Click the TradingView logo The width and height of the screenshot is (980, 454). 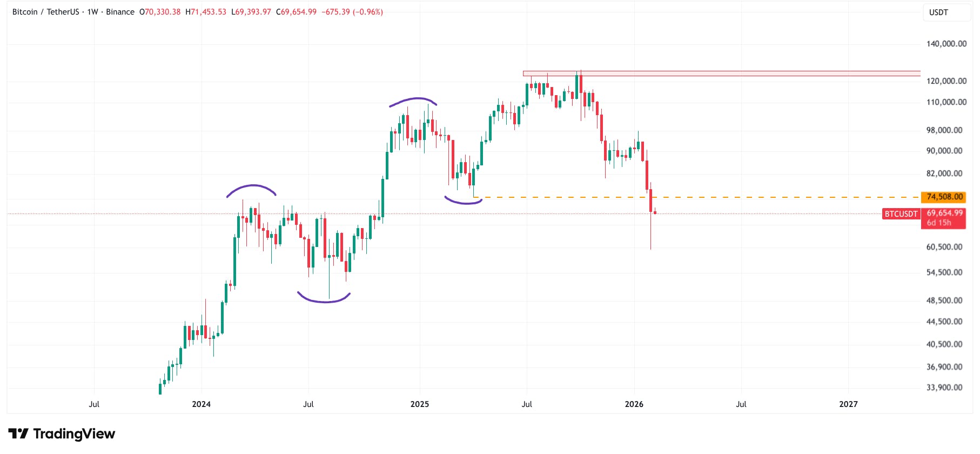(x=62, y=433)
